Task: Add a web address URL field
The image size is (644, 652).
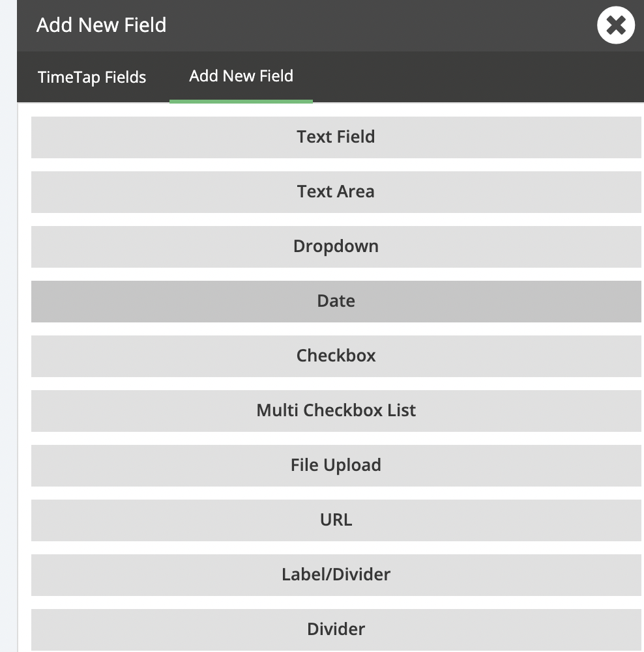Action: tap(336, 520)
